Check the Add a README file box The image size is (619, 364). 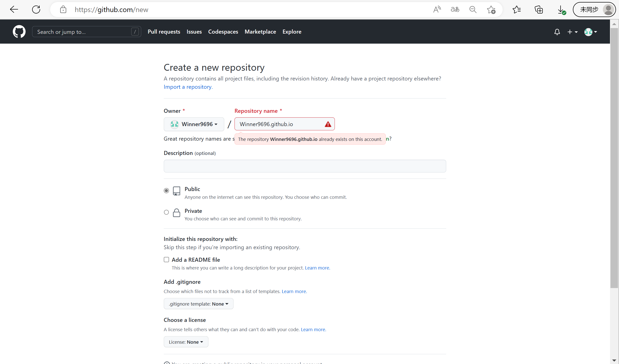(166, 259)
